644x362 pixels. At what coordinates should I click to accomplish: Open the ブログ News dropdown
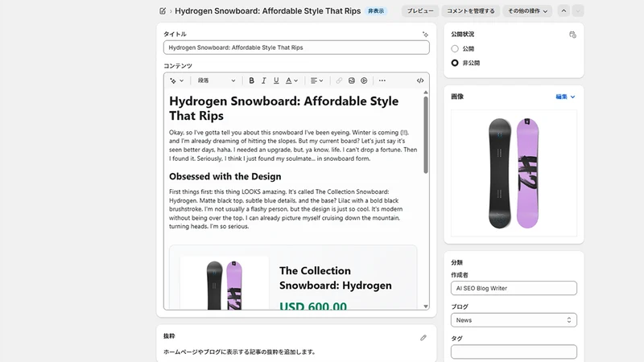tap(514, 320)
